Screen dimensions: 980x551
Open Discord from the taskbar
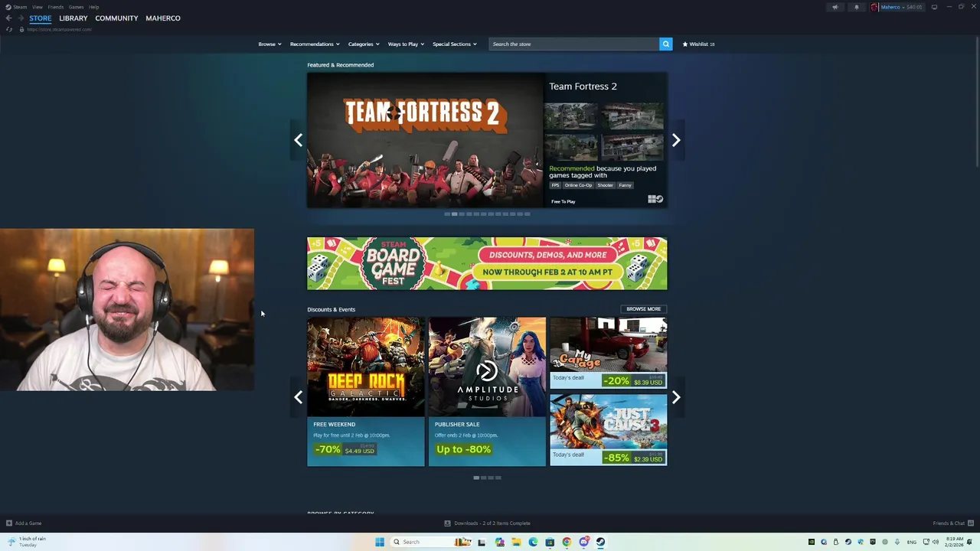coord(584,542)
